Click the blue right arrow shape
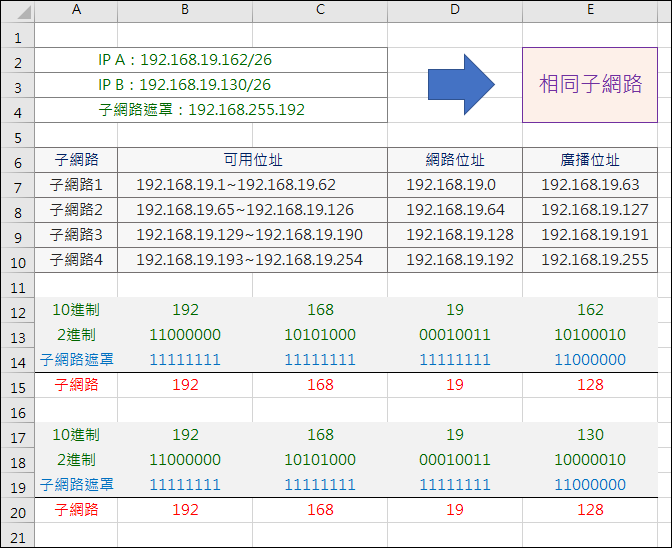 click(x=461, y=84)
